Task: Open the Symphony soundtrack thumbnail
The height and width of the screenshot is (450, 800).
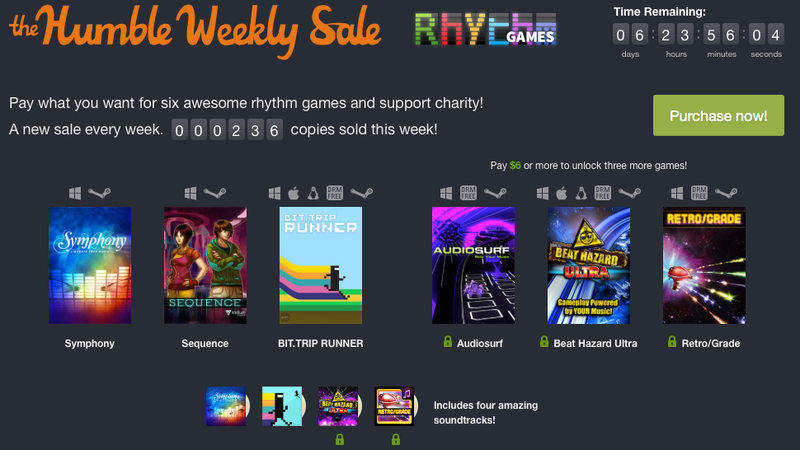Action: [226, 406]
